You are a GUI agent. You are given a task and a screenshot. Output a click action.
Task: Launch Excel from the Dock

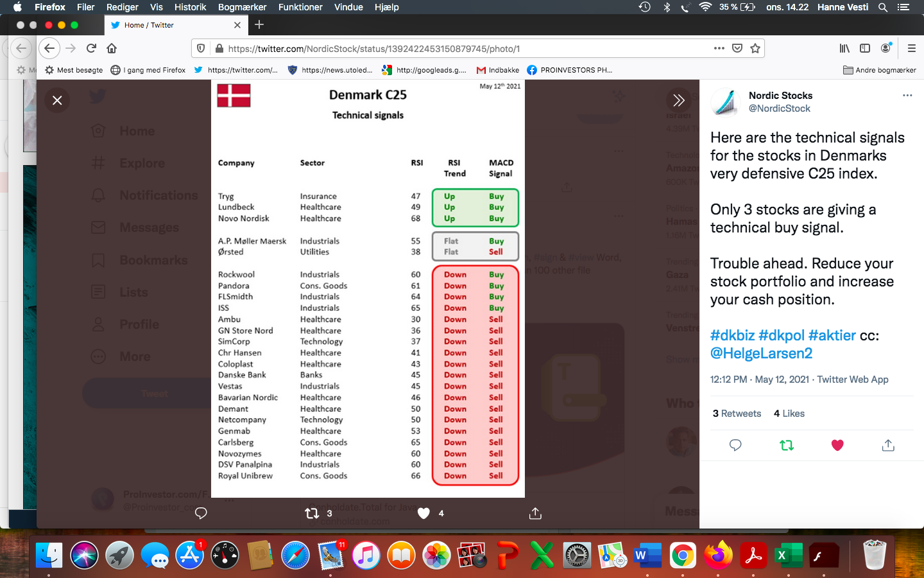[789, 556]
